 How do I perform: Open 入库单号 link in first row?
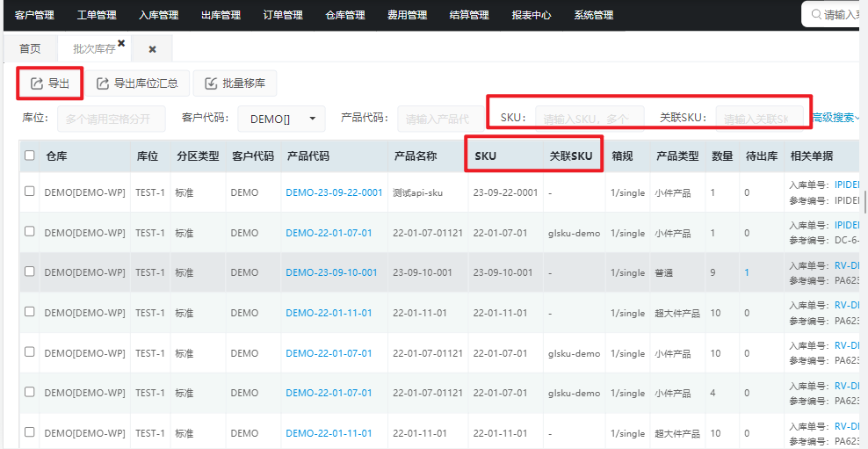coord(847,185)
